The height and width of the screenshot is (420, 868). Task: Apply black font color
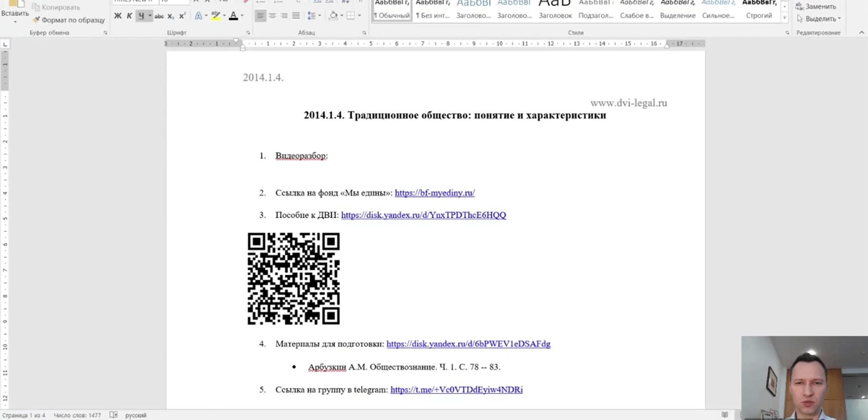(x=233, y=16)
